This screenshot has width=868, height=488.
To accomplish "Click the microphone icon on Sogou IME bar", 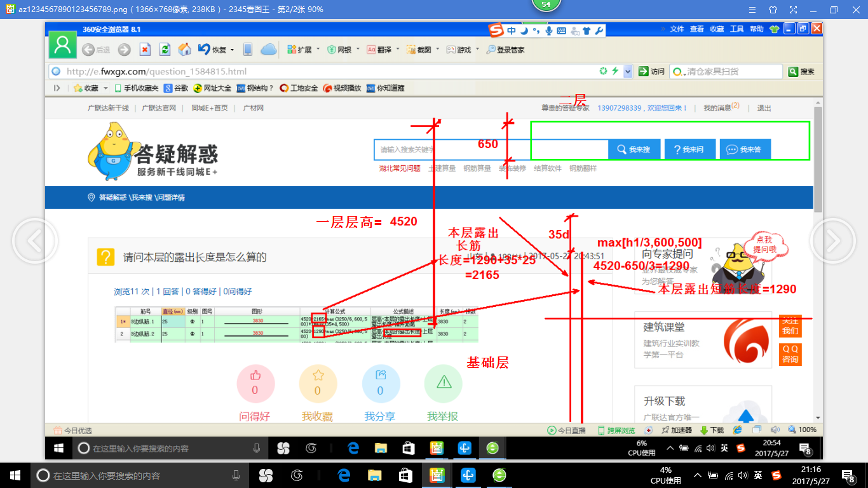I will point(548,30).
